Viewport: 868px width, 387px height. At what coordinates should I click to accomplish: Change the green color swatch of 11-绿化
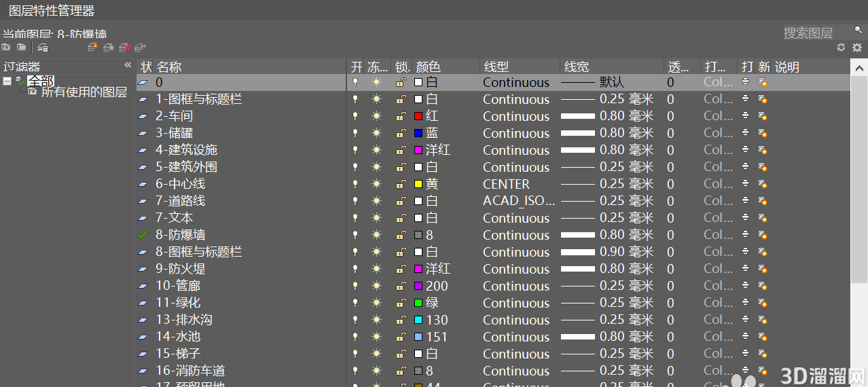(x=418, y=303)
